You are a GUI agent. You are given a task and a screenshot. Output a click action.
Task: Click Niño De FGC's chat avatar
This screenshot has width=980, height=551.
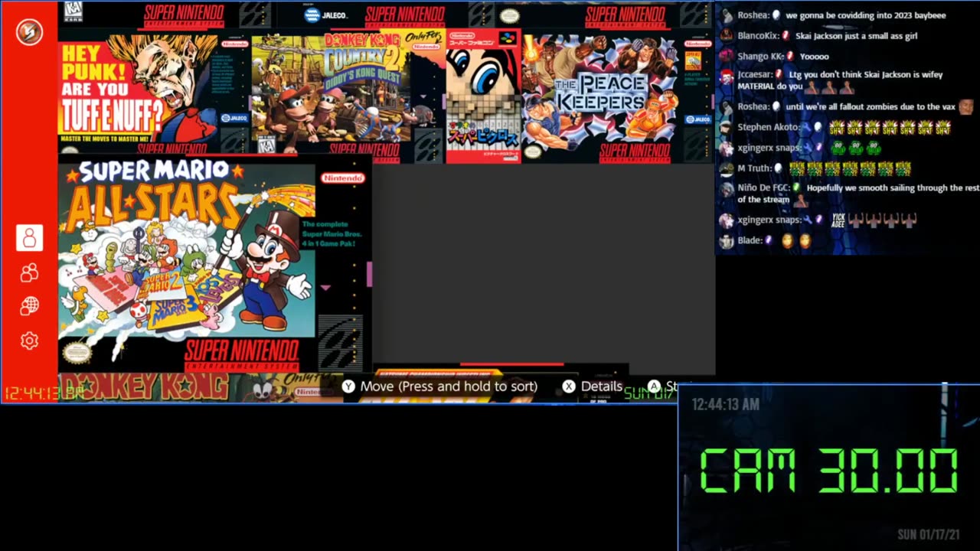727,188
